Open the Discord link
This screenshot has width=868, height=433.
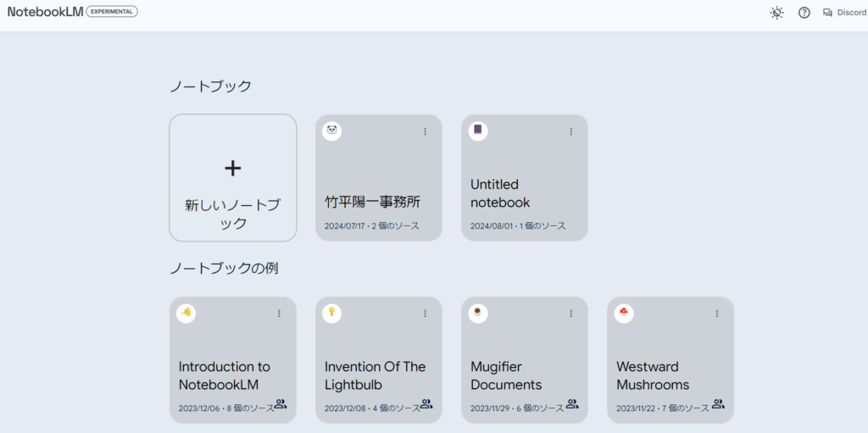[x=844, y=13]
